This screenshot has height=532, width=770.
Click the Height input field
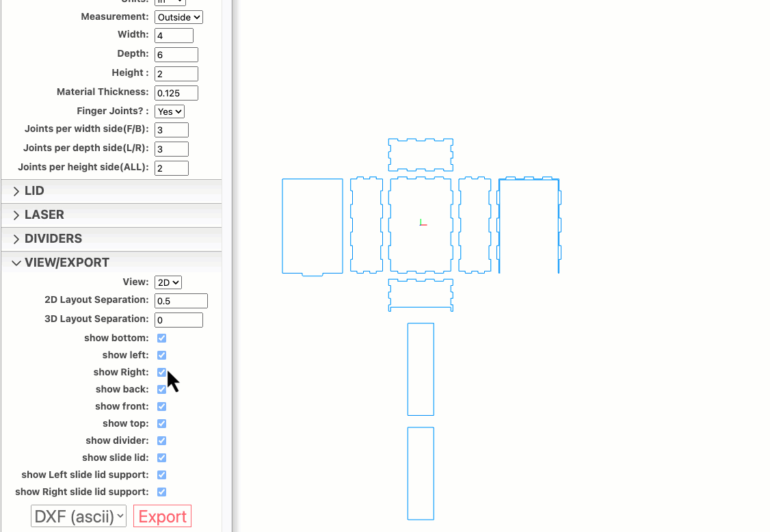coord(176,74)
